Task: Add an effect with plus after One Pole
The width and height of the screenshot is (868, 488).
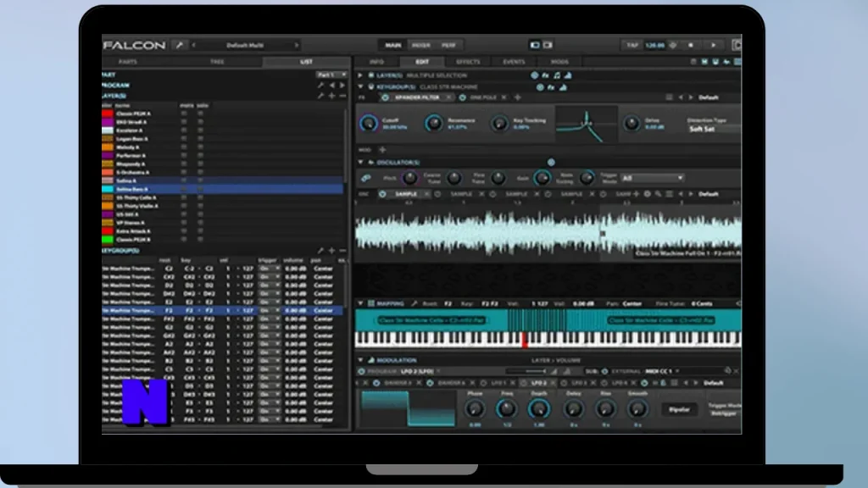Action: pos(518,97)
